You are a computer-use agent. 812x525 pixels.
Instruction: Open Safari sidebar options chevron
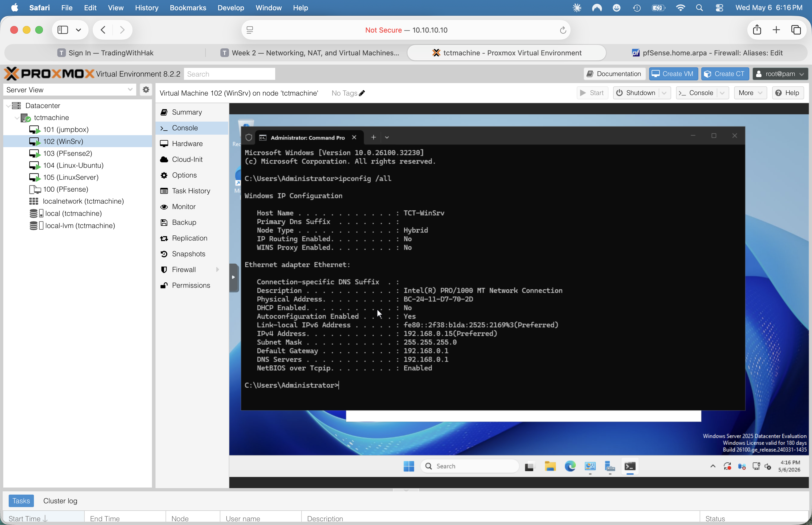point(78,30)
